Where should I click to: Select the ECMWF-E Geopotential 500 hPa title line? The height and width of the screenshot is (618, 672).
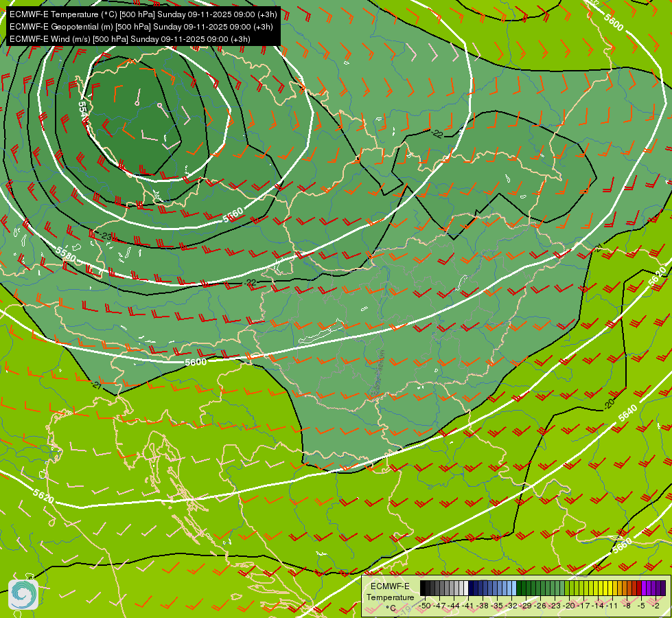[x=141, y=27]
